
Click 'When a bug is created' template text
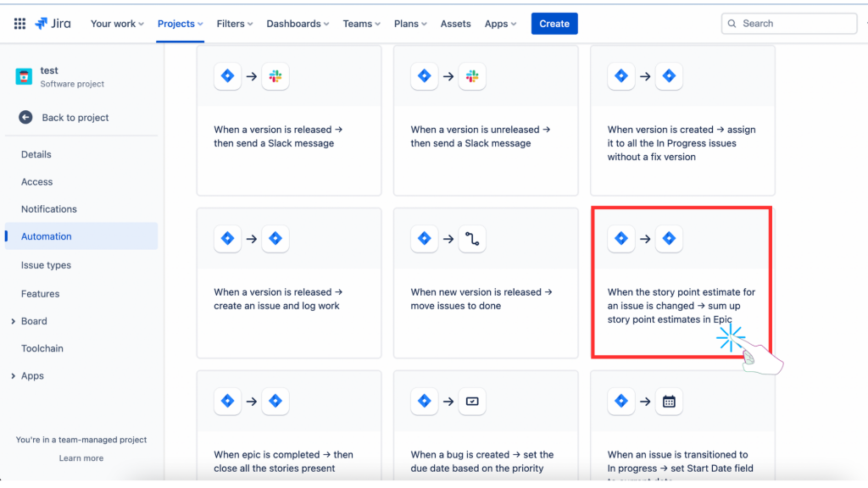pyautogui.click(x=460, y=455)
